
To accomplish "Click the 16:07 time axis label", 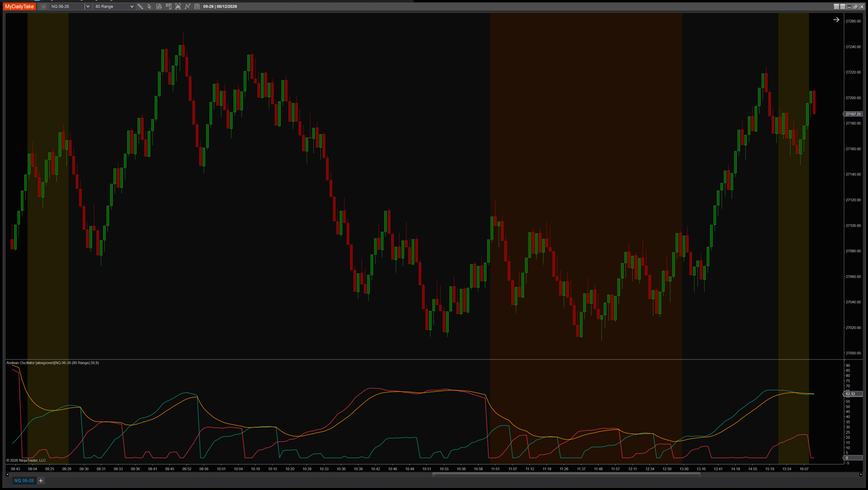I will tap(804, 469).
